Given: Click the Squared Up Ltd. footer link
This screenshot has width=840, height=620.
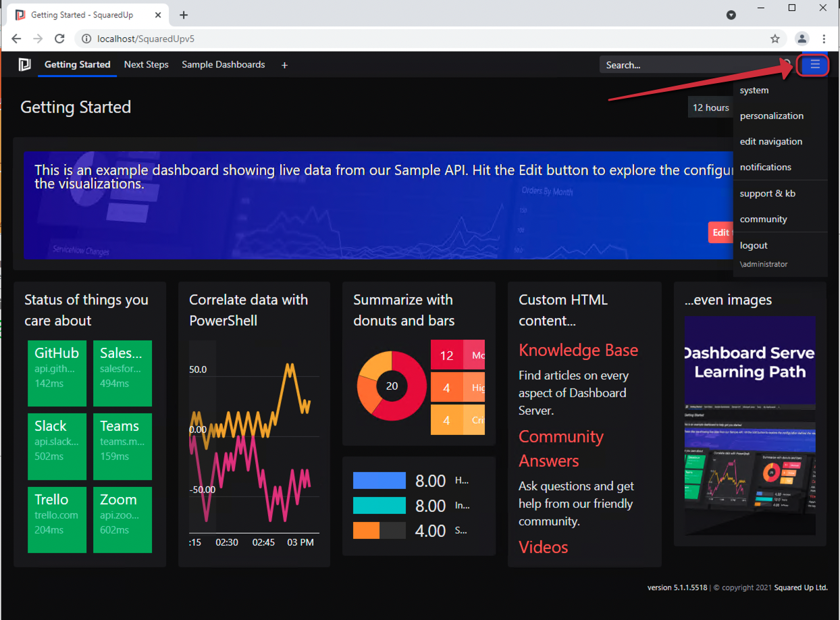Looking at the screenshot, I should [x=801, y=588].
